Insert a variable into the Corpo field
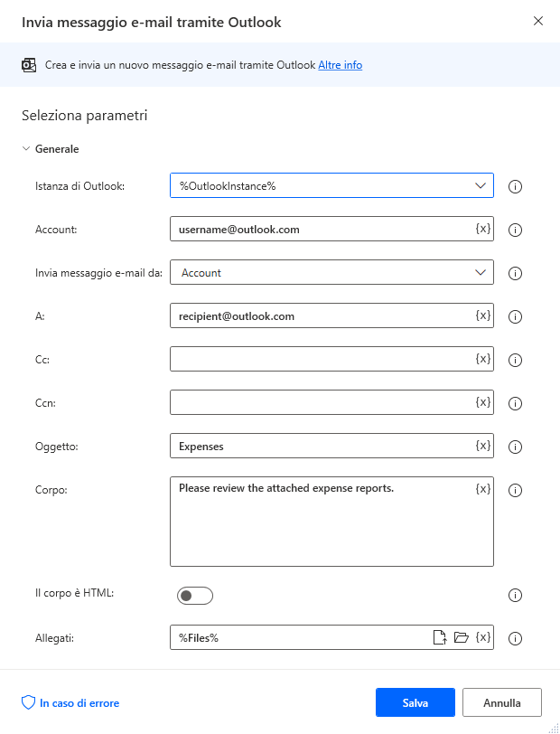This screenshot has height=734, width=560. tap(481, 488)
